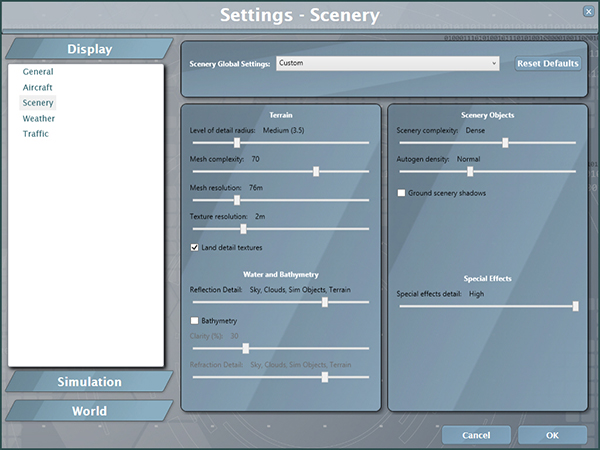Select Aircraft in the Display list
This screenshot has height=450, width=600.
point(38,87)
